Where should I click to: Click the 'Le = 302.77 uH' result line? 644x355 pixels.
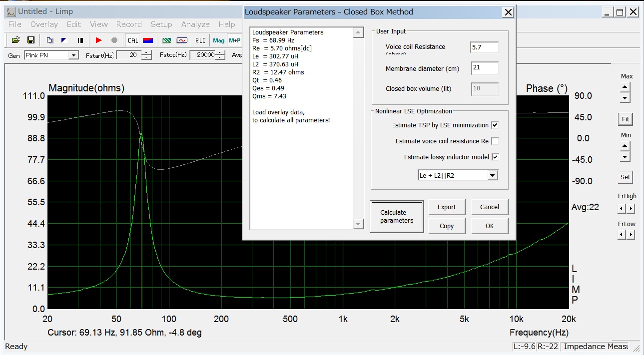[275, 56]
